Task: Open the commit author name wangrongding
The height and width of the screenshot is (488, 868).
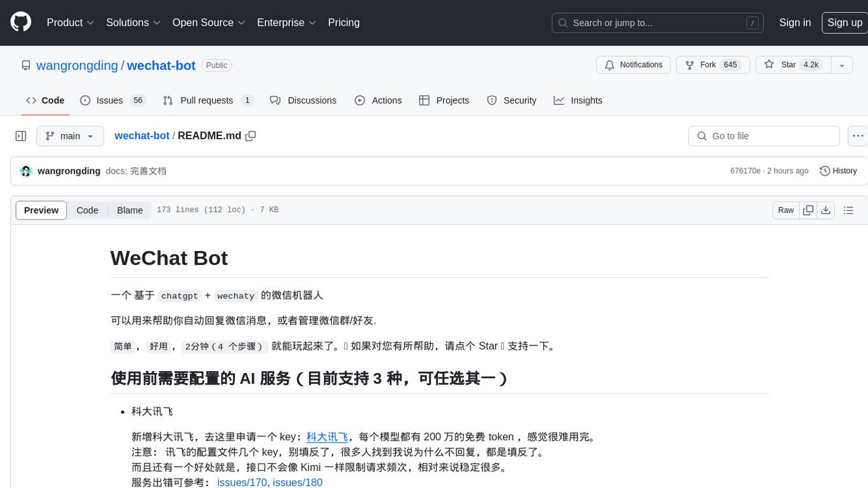Action: pos(69,171)
